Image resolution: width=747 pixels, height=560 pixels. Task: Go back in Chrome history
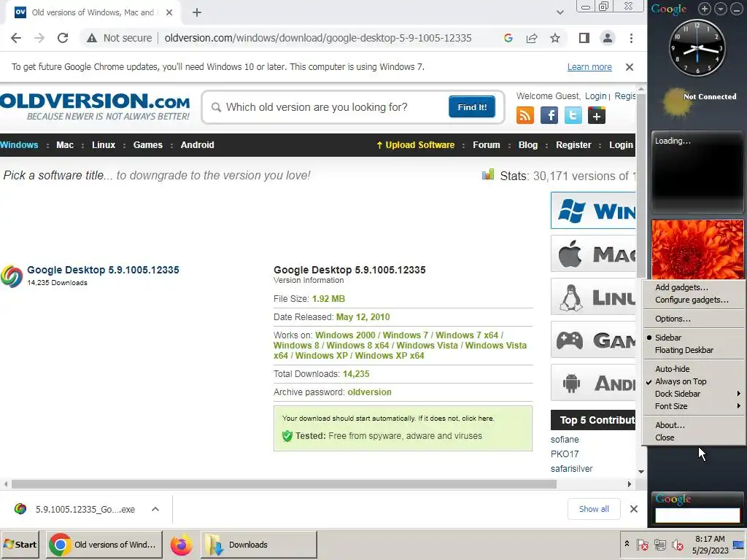coord(16,38)
